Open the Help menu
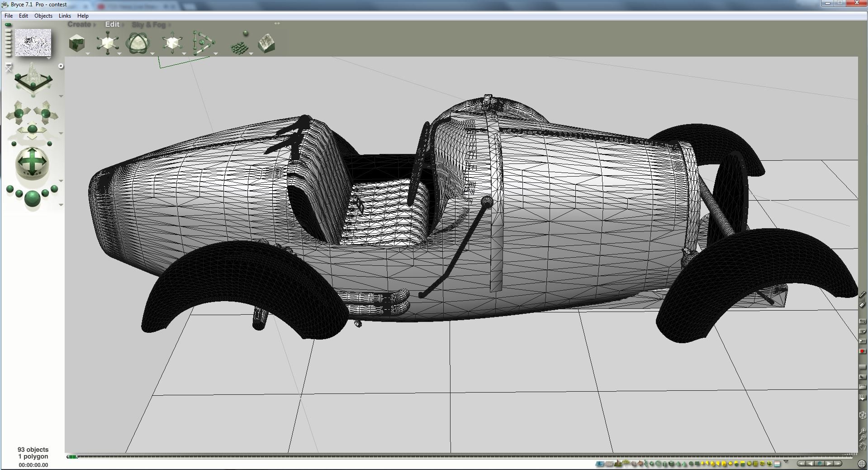This screenshot has height=470, width=868. [x=83, y=15]
